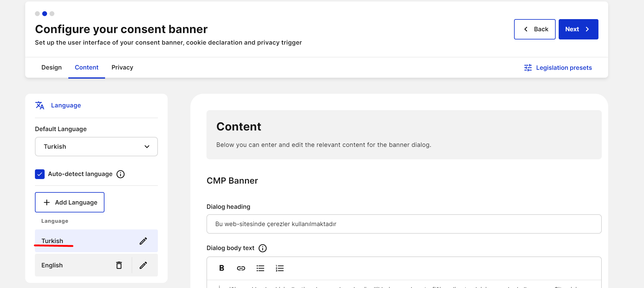Click the translate Language icon
Image resolution: width=644 pixels, height=288 pixels.
pyautogui.click(x=40, y=105)
